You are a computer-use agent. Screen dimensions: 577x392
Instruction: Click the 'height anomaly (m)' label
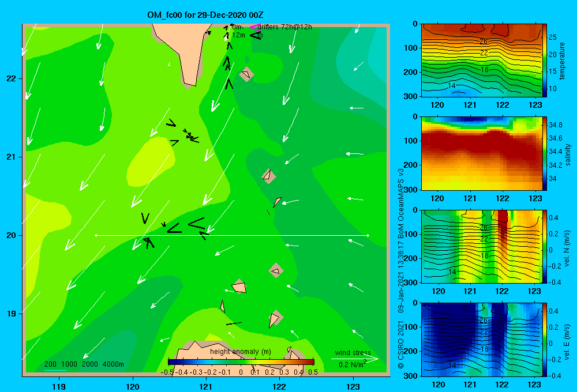point(241,352)
